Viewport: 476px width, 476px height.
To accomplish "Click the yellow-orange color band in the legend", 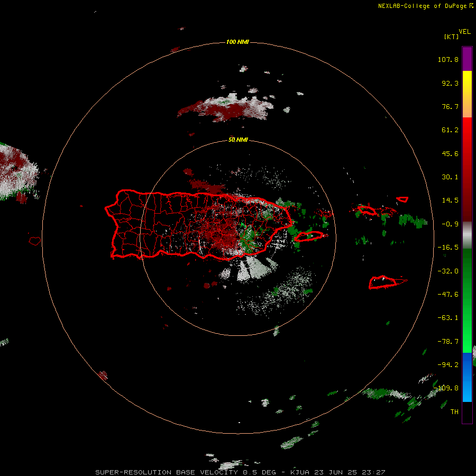I will point(467,94).
